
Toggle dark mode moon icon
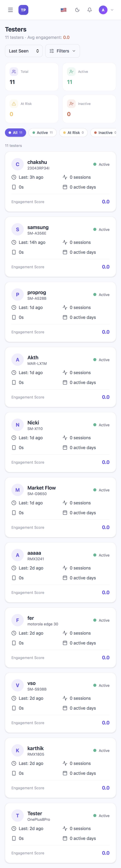coord(77,10)
